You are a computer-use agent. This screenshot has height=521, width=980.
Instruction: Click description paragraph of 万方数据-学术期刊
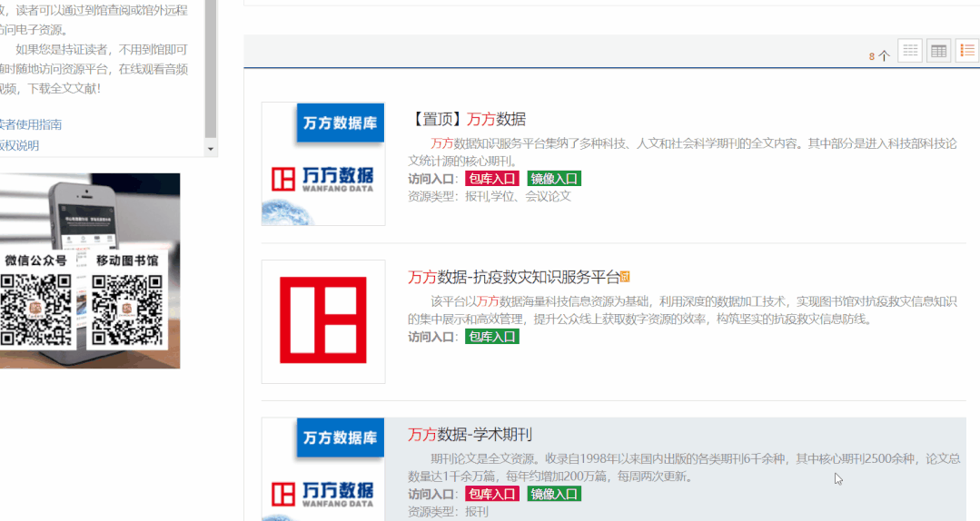tap(684, 467)
